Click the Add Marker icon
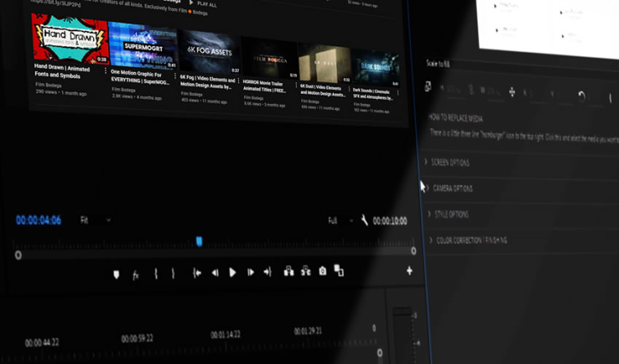Screen dimensions: 619x364 click(x=115, y=274)
